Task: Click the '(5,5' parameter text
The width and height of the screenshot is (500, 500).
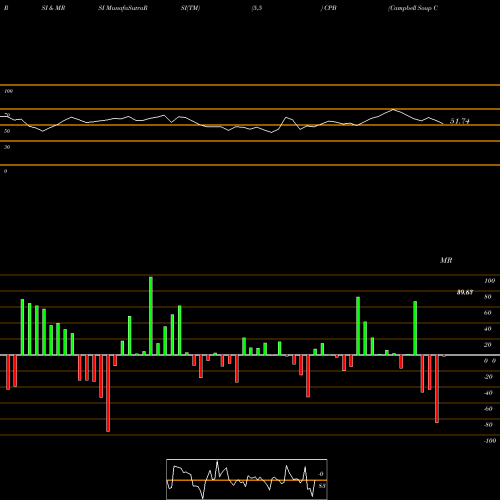Action: [257, 8]
